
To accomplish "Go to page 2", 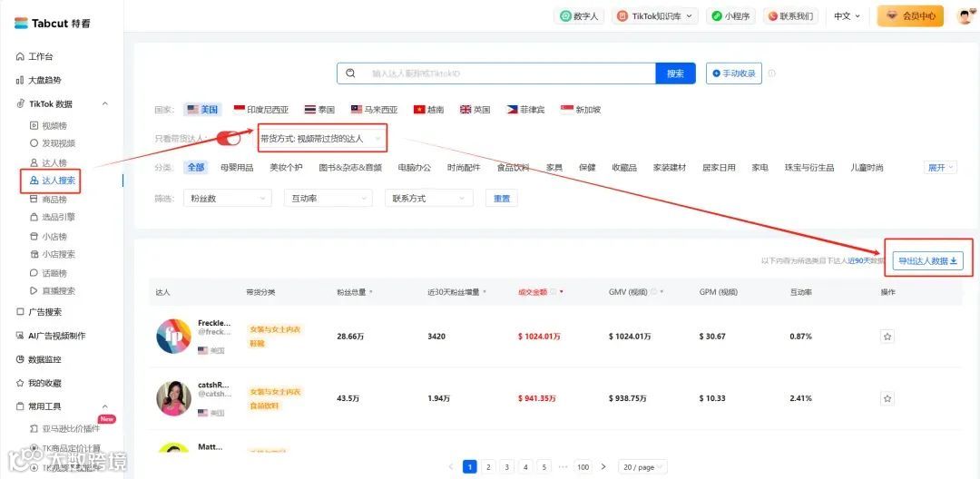I will 488,466.
